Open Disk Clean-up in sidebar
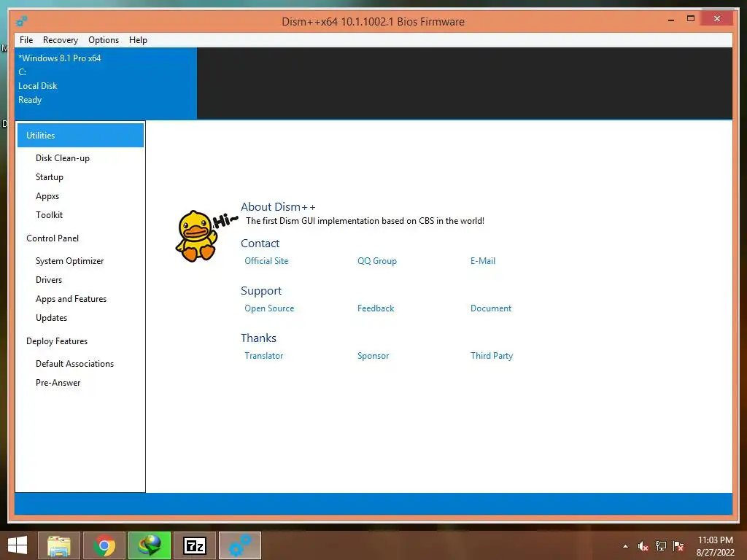The height and width of the screenshot is (560, 747). 63,158
